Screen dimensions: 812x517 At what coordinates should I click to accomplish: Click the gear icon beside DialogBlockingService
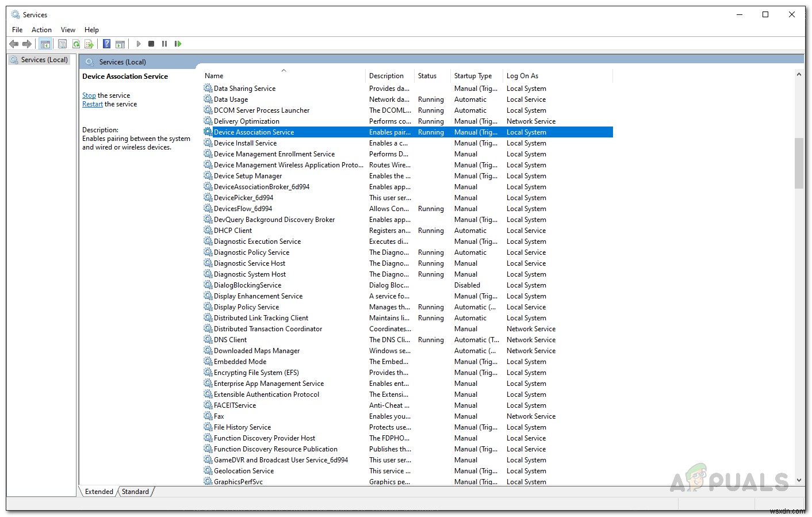tap(208, 285)
